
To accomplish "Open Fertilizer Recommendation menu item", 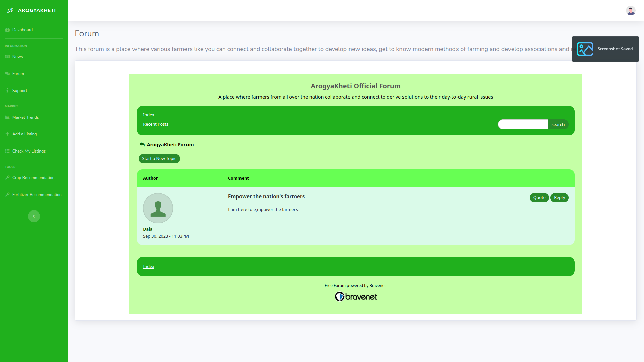I will coord(37,195).
